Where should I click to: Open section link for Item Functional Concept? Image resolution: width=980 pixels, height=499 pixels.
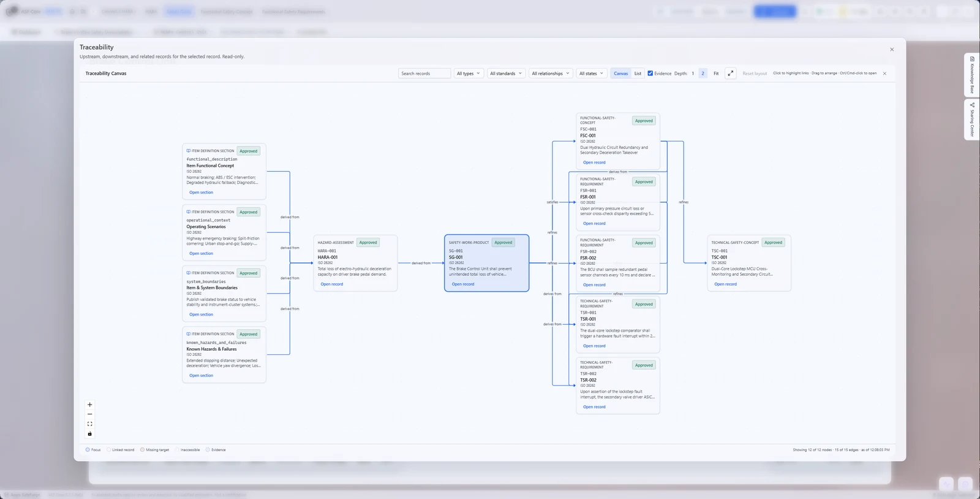pyautogui.click(x=201, y=192)
